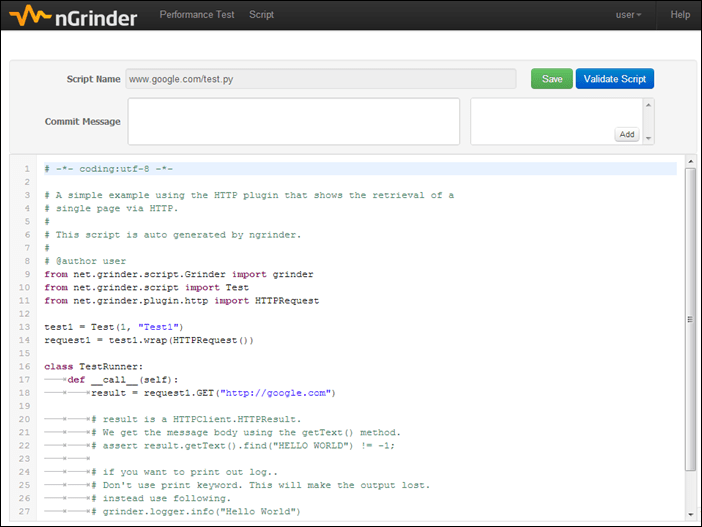Image resolution: width=702 pixels, height=527 pixels.
Task: Click the comment '# instead use following.'
Action: click(x=161, y=498)
